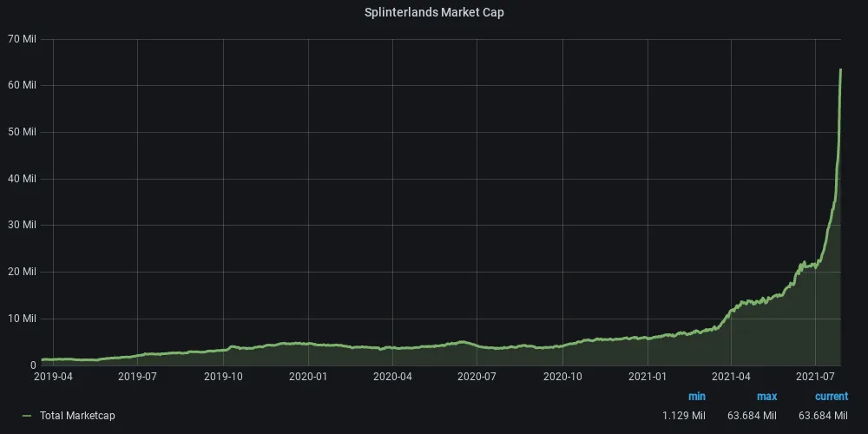Viewport: 868px width, 434px height.
Task: Select the 63.684 Mil current value
Action: (823, 415)
